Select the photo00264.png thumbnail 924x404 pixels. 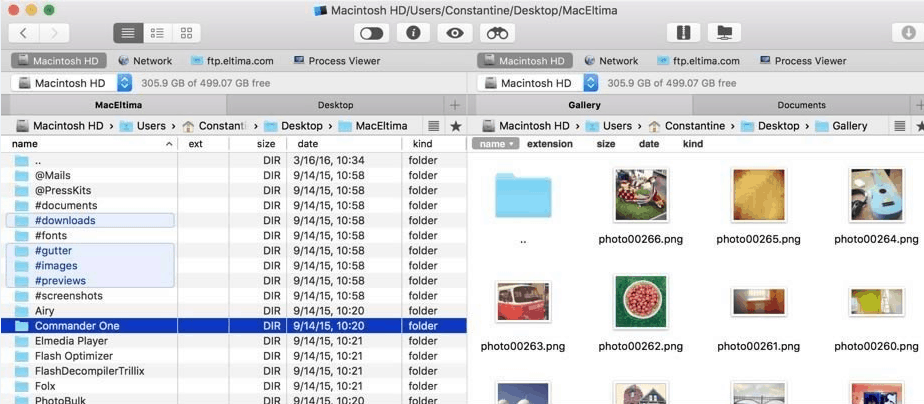[x=876, y=195]
